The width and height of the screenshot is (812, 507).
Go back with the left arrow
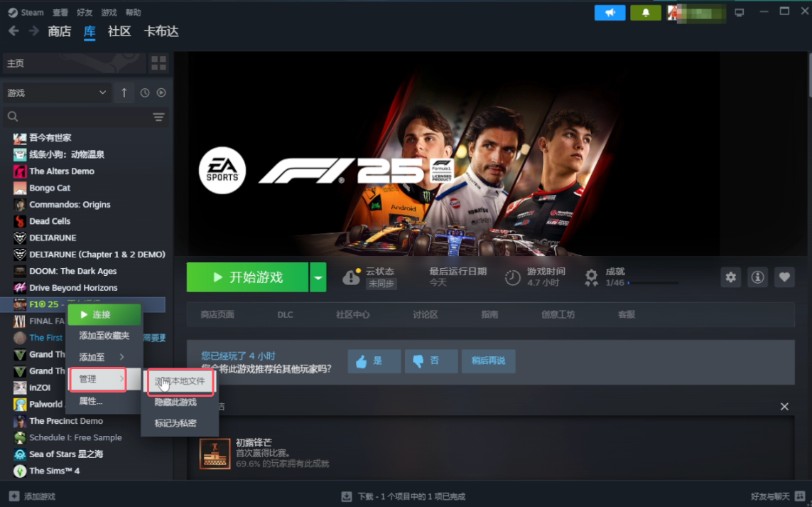click(13, 31)
